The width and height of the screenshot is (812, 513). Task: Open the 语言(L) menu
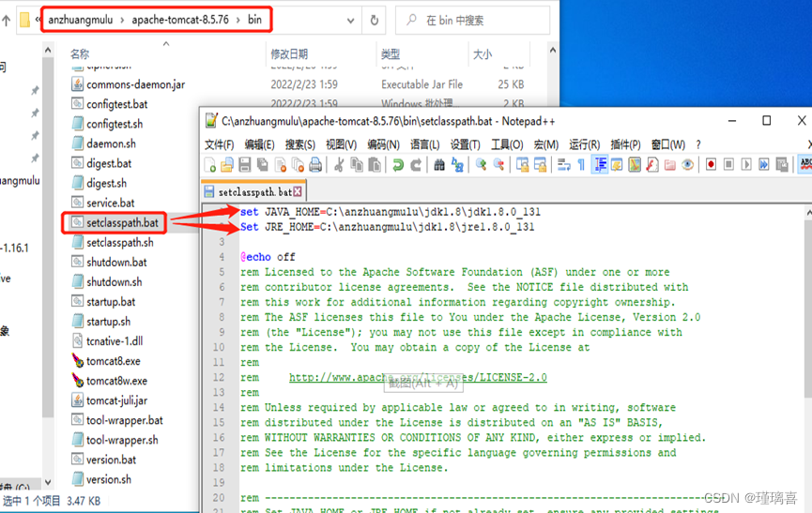(424, 144)
